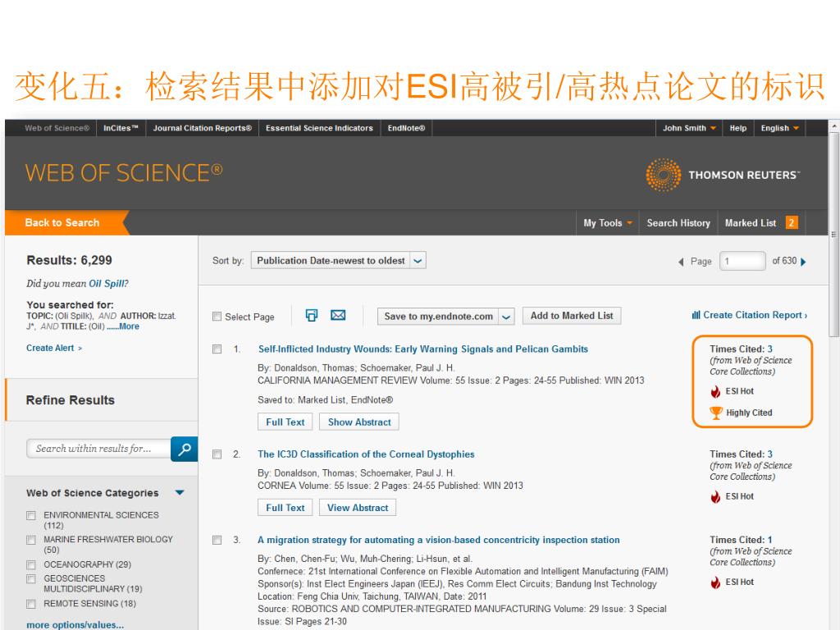The height and width of the screenshot is (630, 840).
Task: Click the print icon
Action: tap(311, 316)
